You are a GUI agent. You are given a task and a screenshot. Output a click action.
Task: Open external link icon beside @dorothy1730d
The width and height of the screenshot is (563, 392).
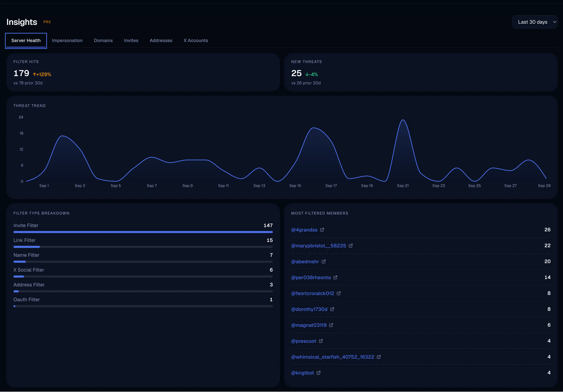point(332,309)
